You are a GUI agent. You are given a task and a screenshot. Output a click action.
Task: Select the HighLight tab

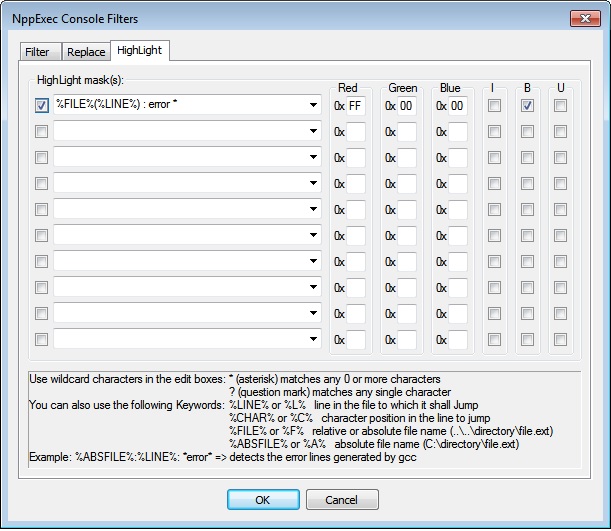pyautogui.click(x=140, y=50)
